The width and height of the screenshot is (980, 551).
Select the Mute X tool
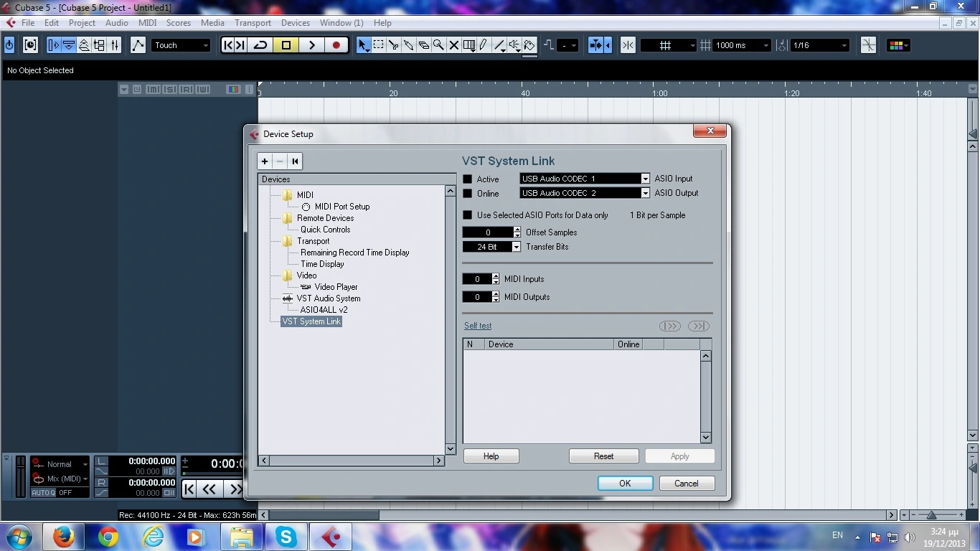click(453, 45)
